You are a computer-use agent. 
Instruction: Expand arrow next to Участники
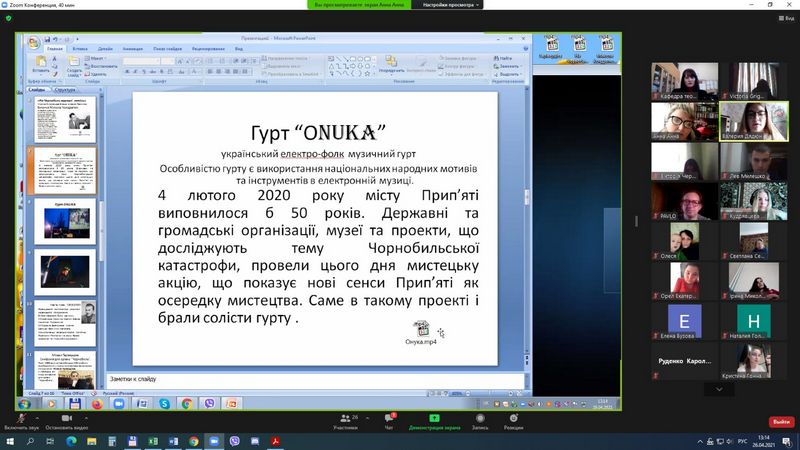[367, 417]
